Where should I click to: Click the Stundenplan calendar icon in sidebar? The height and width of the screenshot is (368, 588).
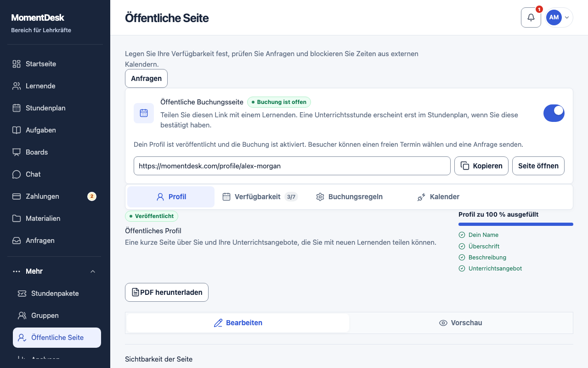point(17,108)
